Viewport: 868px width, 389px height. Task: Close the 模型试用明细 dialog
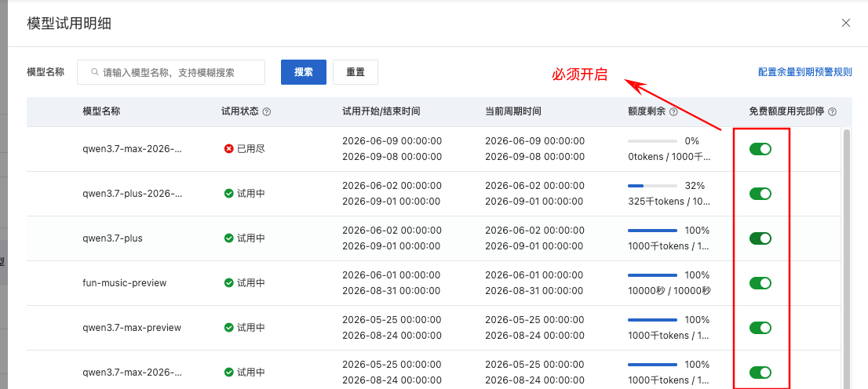click(846, 23)
